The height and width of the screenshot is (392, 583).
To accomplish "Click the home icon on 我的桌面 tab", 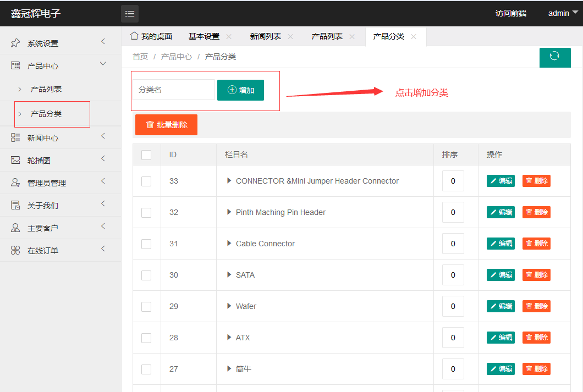I will click(134, 36).
